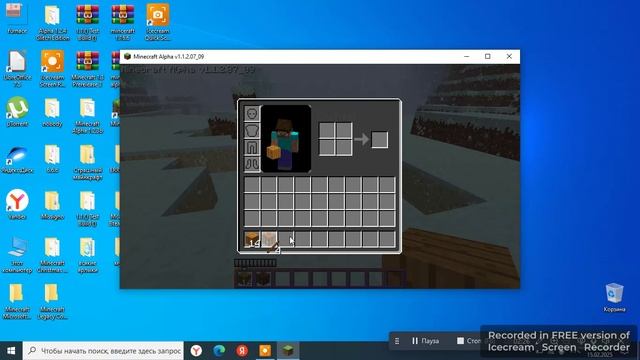Click the leggings armor slot
Screen dimensions: 640x360
tap(252, 147)
